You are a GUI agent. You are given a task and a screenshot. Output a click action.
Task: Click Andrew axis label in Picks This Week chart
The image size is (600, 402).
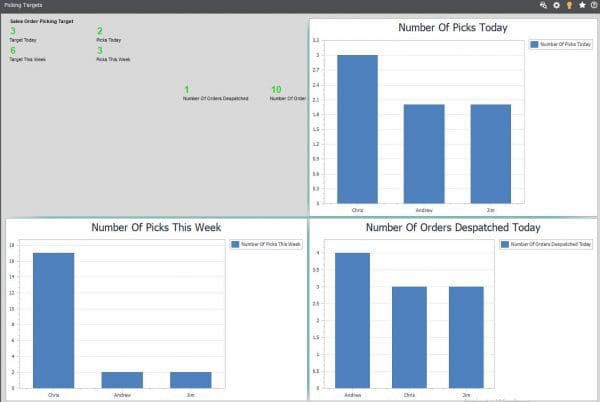122,395
